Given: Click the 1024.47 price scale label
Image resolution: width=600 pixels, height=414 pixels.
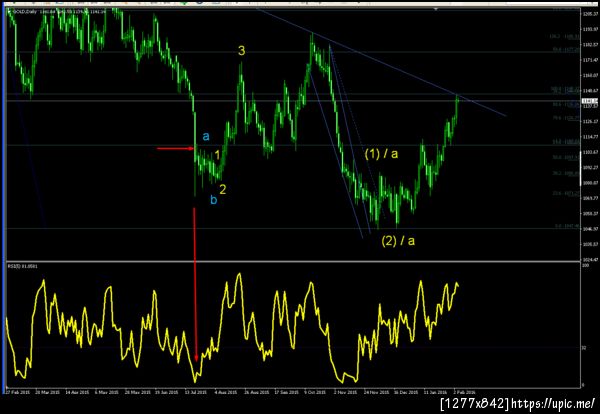Looking at the screenshot, I should tap(590, 259).
